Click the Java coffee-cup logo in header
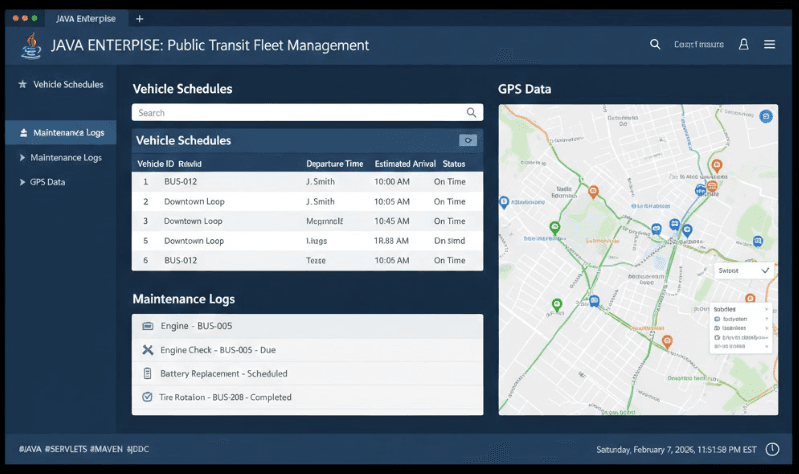This screenshot has width=799, height=474. (x=32, y=46)
